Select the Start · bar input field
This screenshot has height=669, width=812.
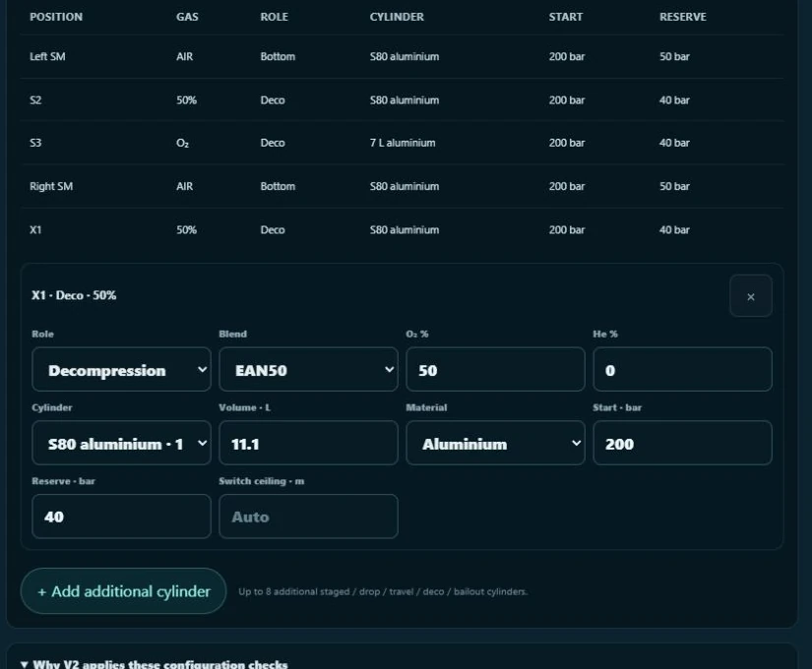pos(682,444)
